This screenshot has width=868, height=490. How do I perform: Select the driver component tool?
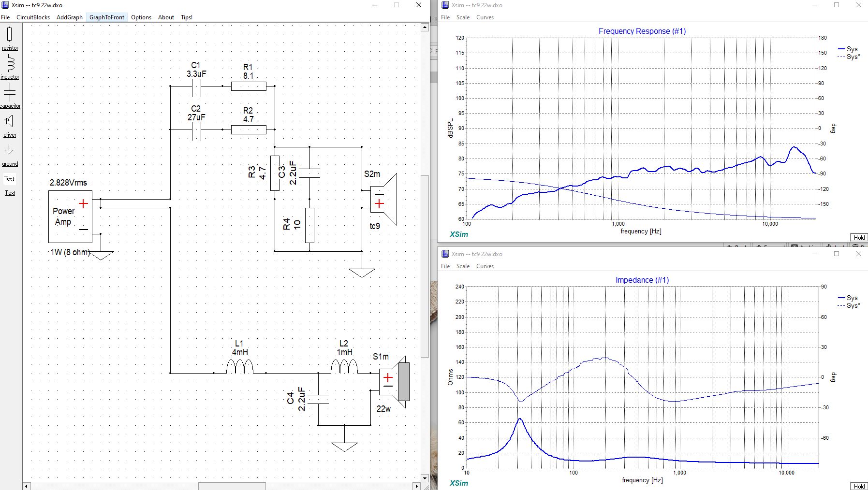pyautogui.click(x=9, y=125)
